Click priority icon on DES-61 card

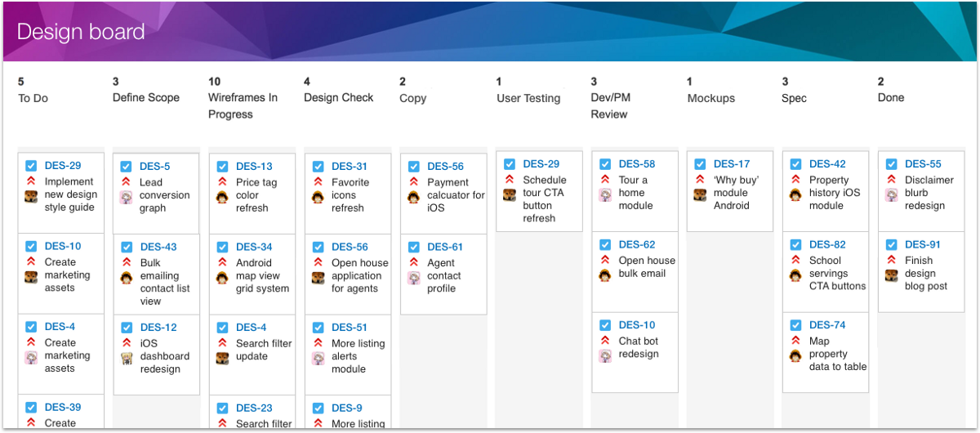413,262
